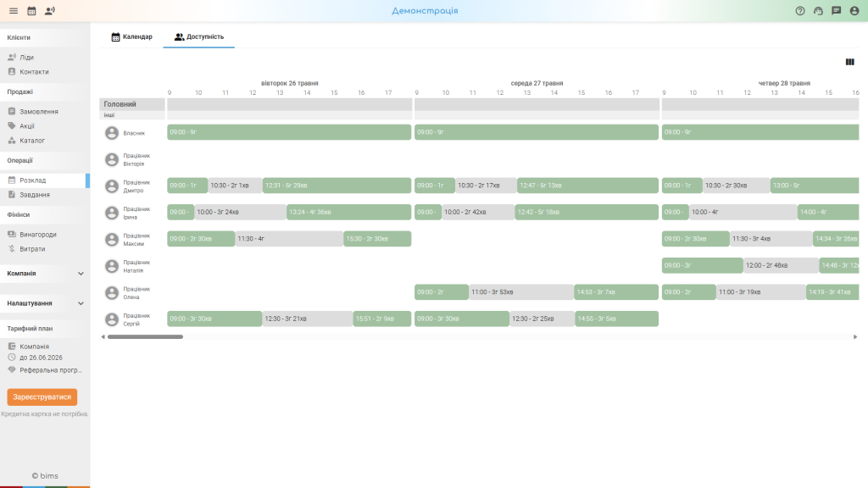Click the Працівник Дмитро avatar
This screenshot has height=488, width=868.
point(112,186)
